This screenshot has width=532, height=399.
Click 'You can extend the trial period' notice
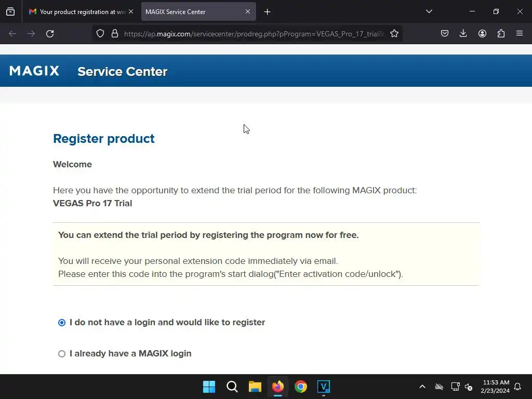(208, 235)
